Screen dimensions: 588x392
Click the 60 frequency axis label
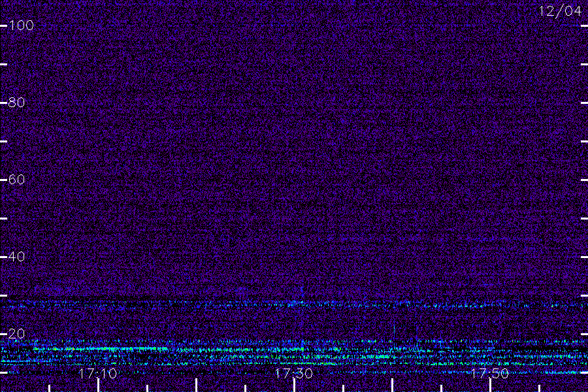pyautogui.click(x=16, y=179)
